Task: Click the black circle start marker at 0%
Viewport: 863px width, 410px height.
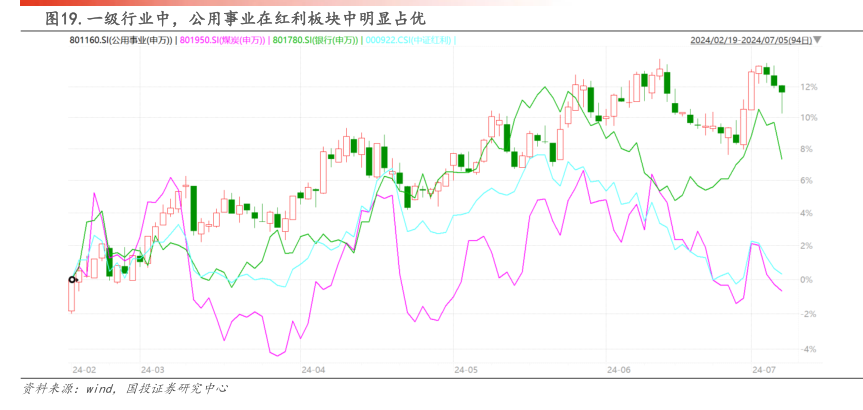Action: 71,279
